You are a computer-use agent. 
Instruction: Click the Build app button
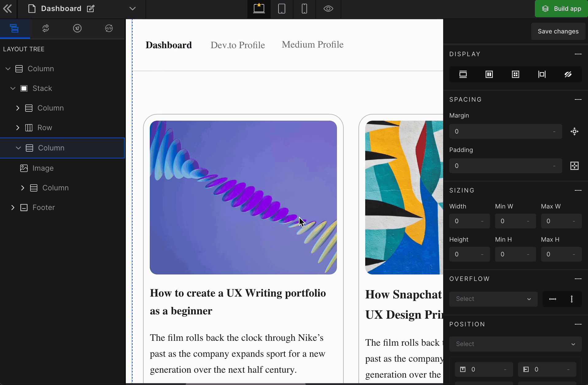click(561, 9)
